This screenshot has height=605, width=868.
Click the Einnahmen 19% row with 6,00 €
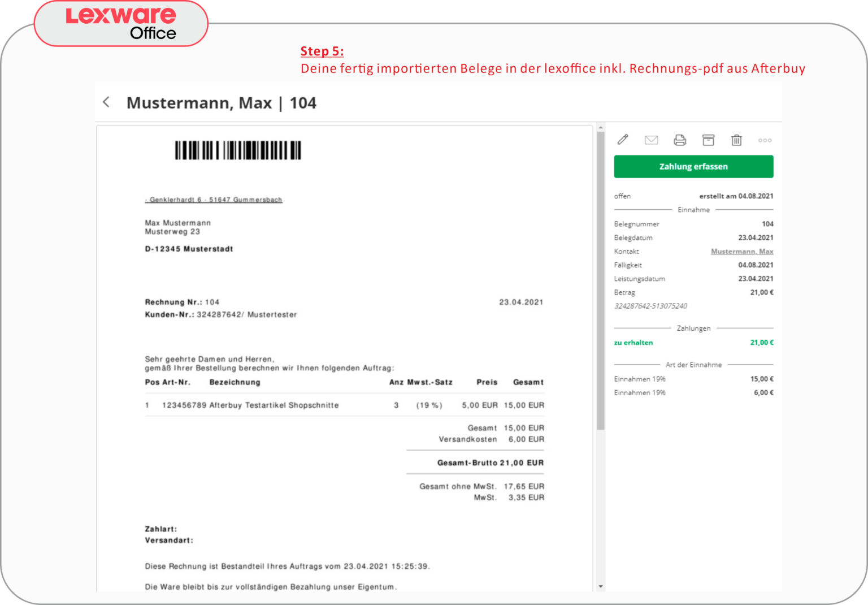click(x=694, y=392)
